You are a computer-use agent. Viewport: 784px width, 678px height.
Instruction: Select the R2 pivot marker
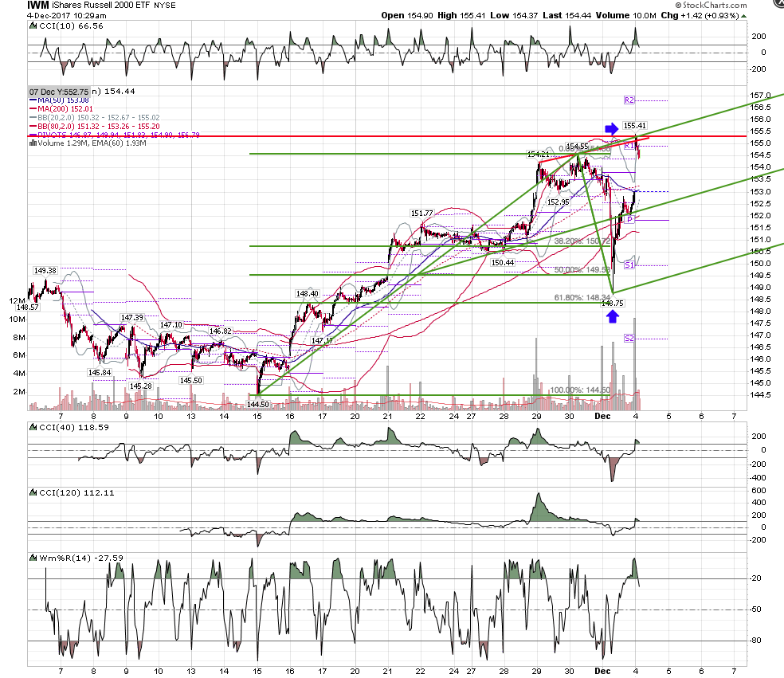tap(629, 100)
